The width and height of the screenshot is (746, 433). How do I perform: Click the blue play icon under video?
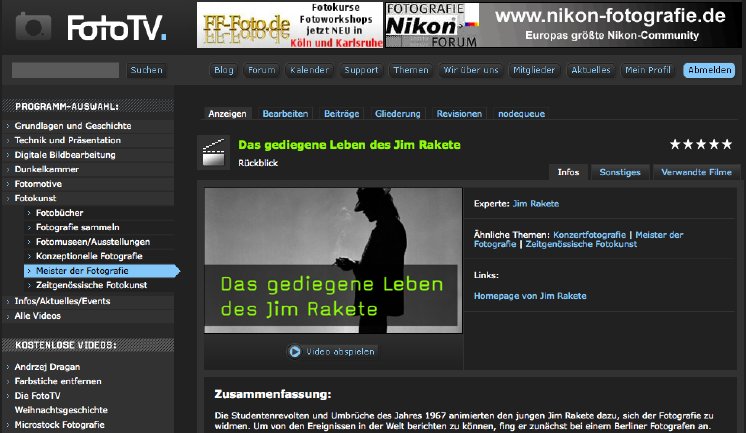click(x=294, y=352)
